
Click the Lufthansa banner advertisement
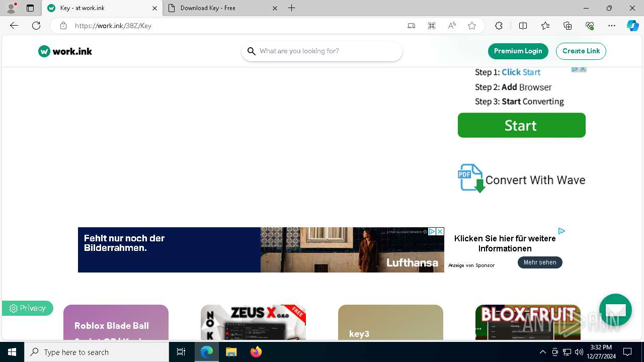tap(261, 250)
